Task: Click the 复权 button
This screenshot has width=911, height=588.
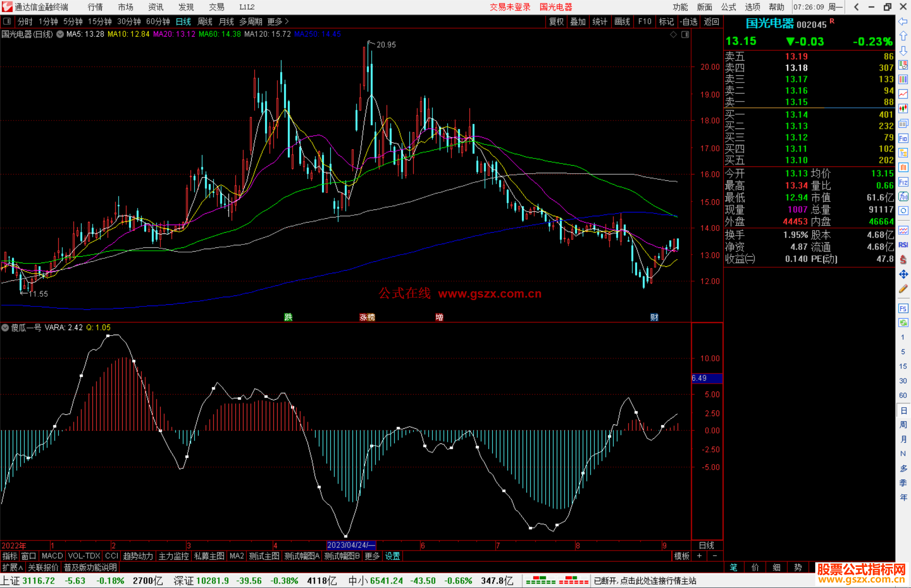Action: tap(556, 21)
